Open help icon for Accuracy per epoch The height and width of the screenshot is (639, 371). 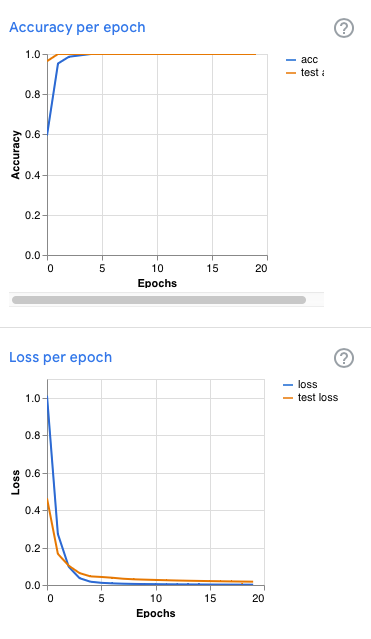[x=344, y=28]
